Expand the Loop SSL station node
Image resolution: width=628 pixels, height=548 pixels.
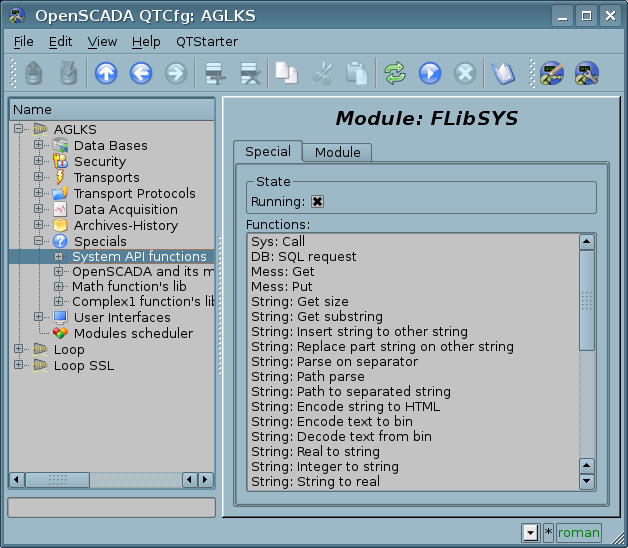(x=19, y=365)
